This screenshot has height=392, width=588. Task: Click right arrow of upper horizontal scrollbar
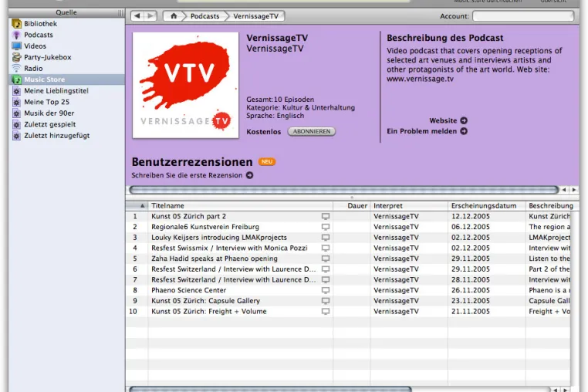click(x=574, y=190)
